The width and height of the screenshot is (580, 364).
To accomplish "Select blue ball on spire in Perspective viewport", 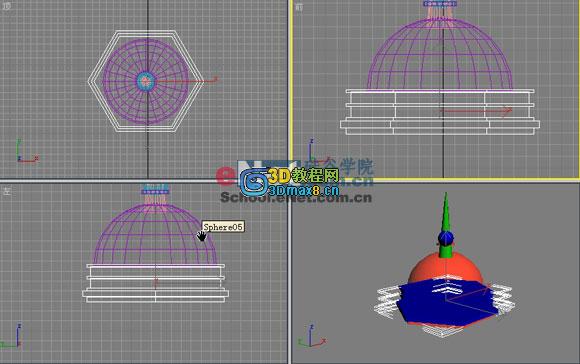I will click(446, 238).
